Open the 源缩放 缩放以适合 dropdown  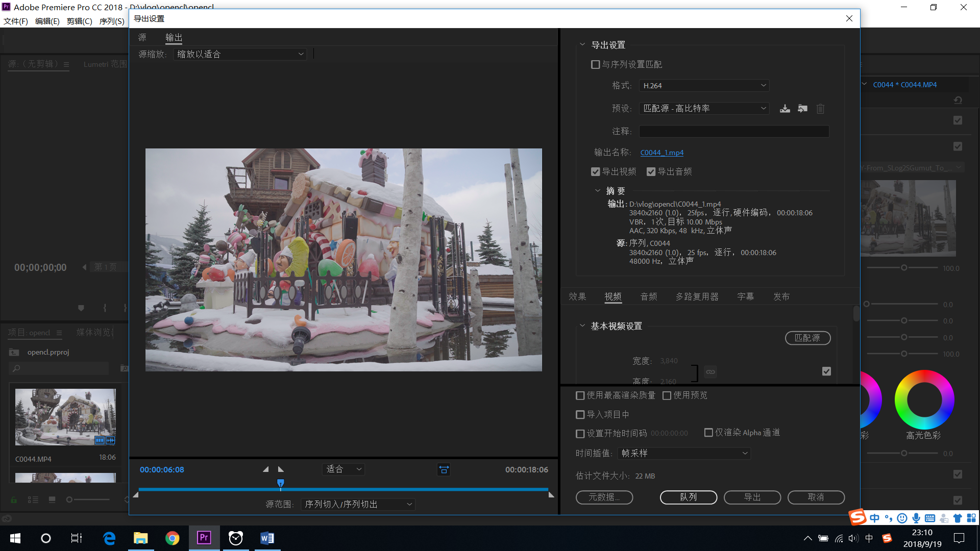pyautogui.click(x=240, y=54)
